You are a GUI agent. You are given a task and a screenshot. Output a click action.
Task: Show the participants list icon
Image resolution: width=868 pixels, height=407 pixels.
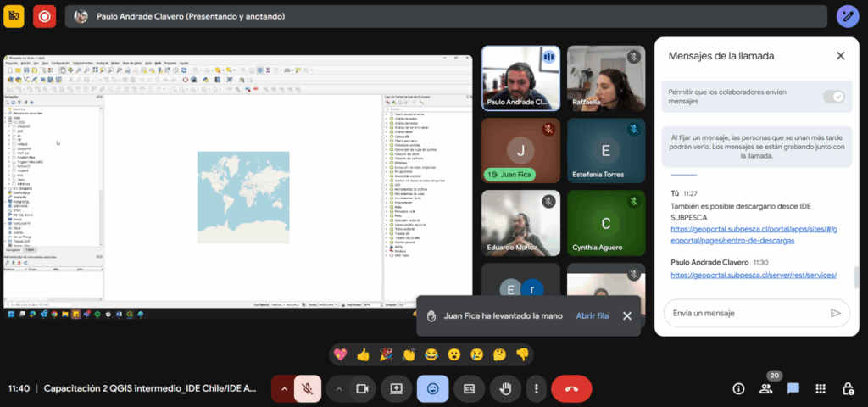coord(766,388)
